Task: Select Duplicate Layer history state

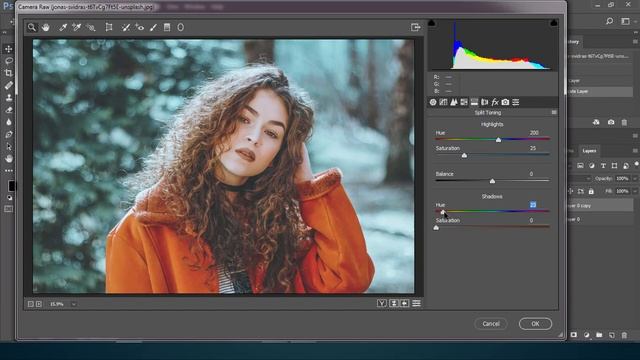Action: coord(600,91)
